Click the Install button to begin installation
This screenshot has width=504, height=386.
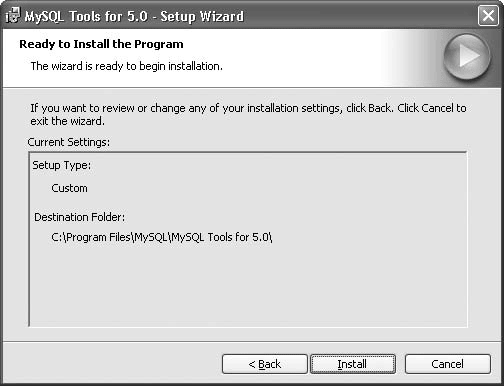[x=353, y=364]
